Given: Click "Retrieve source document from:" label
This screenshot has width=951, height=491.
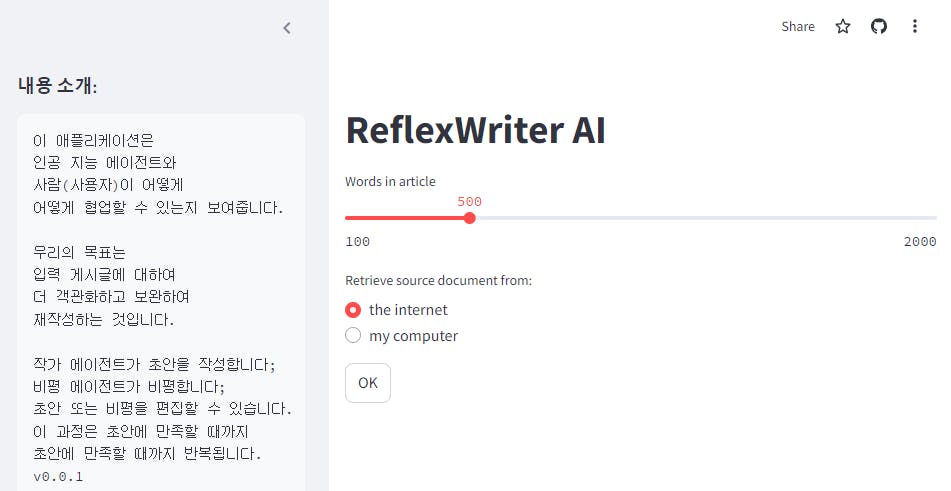Looking at the screenshot, I should (x=438, y=280).
